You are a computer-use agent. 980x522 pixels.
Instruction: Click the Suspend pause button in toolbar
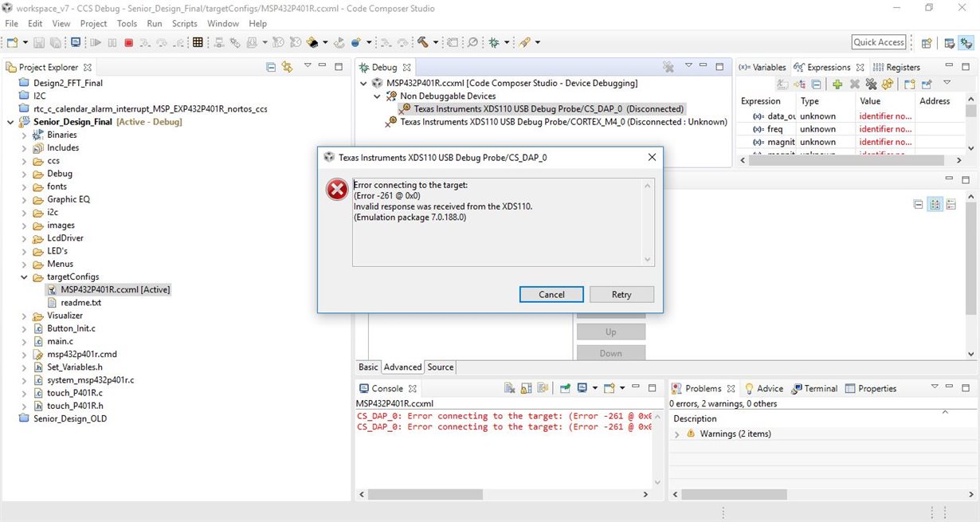[112, 42]
